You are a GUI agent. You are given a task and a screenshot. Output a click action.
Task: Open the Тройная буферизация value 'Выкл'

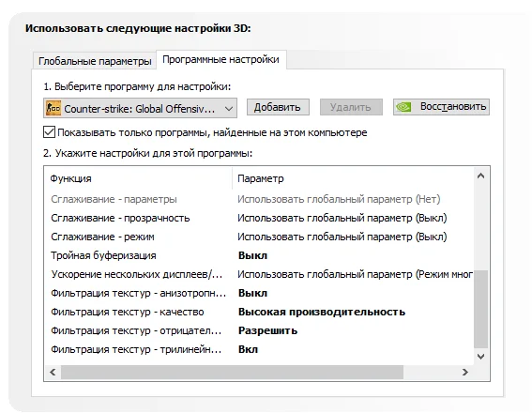pos(252,255)
